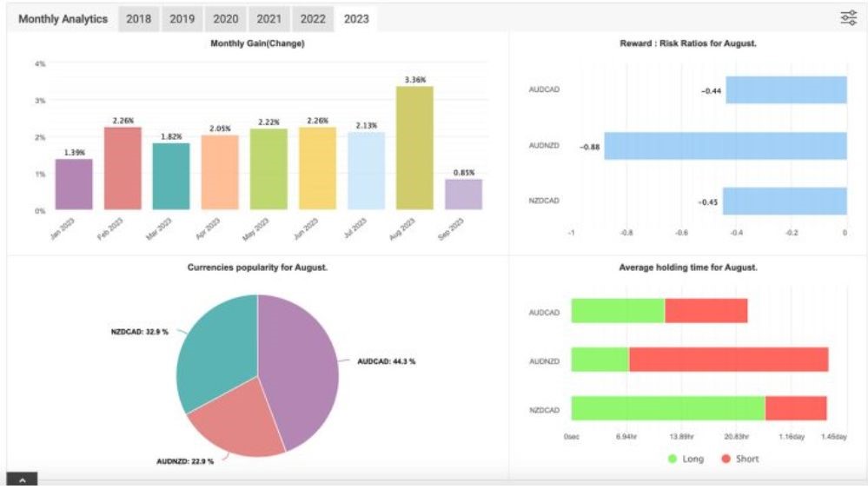Image resolution: width=868 pixels, height=489 pixels.
Task: Switch to the 2018 tab
Action: click(138, 19)
